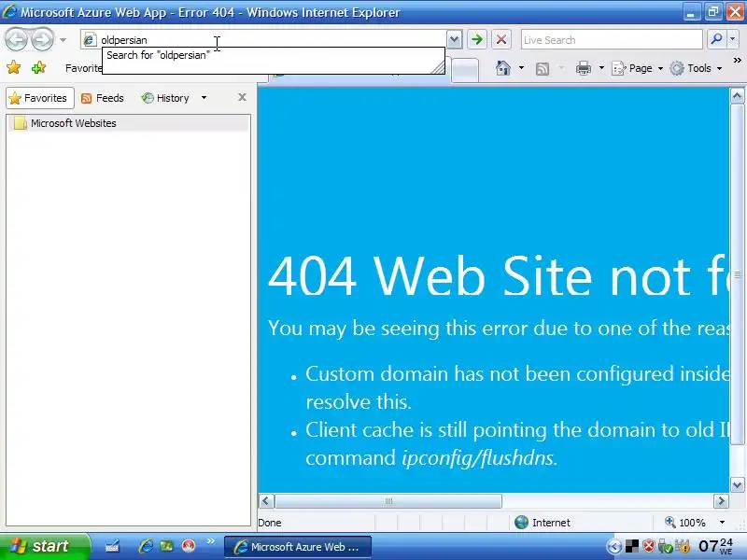747x560 pixels.
Task: Click the red round quick launch icon
Action: (189, 546)
